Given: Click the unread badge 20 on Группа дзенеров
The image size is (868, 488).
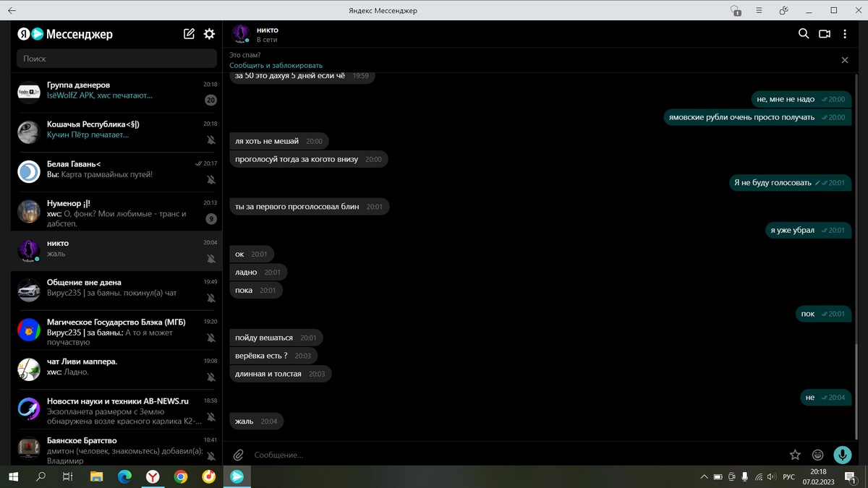Looking at the screenshot, I should 210,100.
